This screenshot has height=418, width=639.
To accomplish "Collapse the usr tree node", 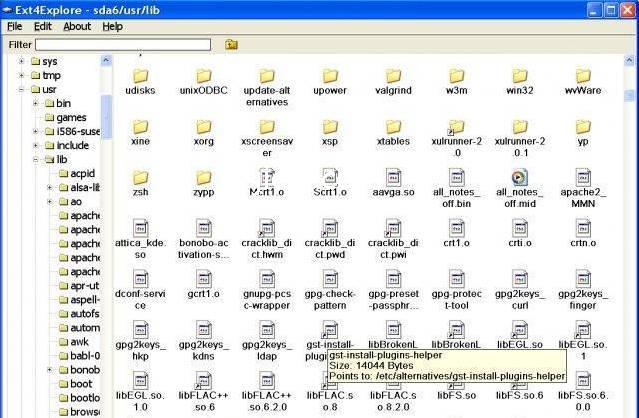I will pyautogui.click(x=22, y=90).
